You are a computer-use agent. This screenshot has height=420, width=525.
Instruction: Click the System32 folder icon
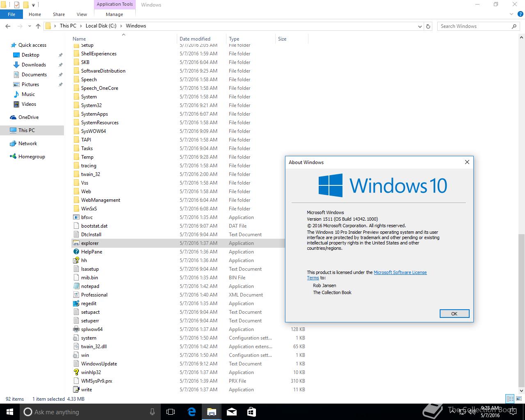[x=76, y=105]
